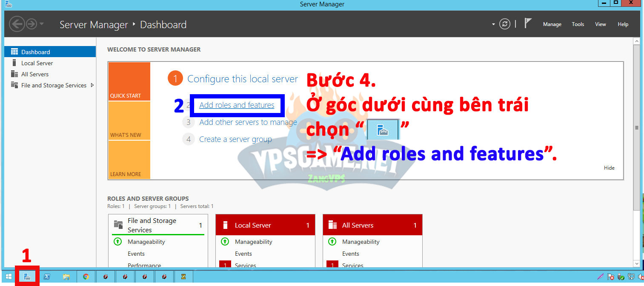Select Local Server in the sidebar
644x286 pixels.
point(37,63)
